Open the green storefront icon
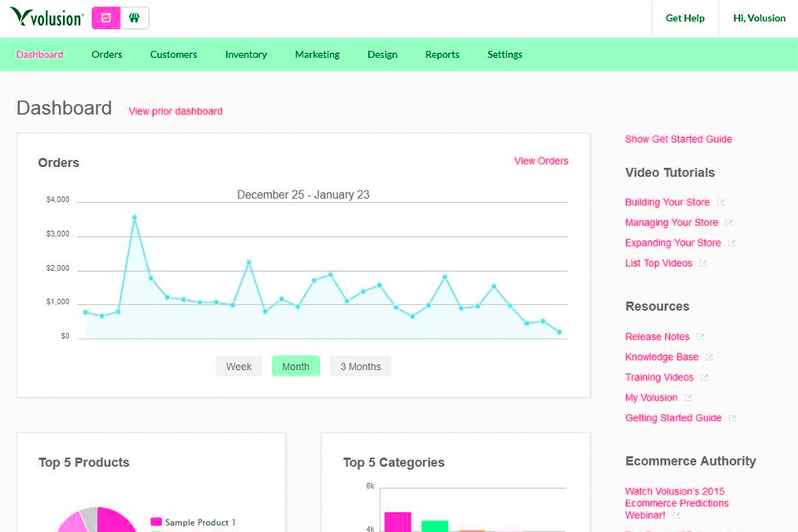 134,17
